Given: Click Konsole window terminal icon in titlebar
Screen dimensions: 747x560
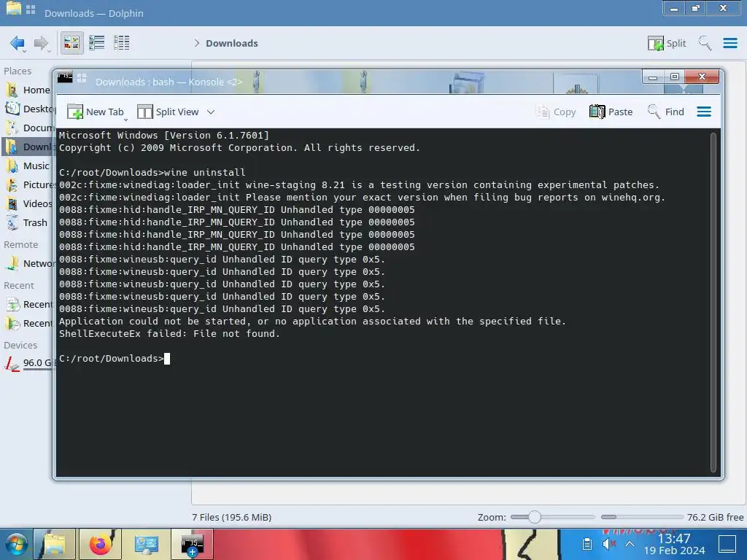Looking at the screenshot, I should 65,77.
